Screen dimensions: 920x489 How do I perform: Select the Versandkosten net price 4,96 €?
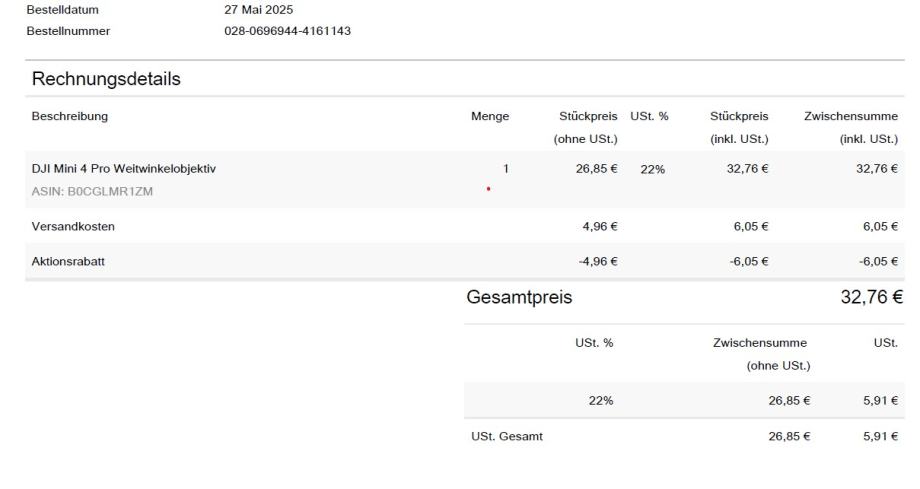coord(597,226)
